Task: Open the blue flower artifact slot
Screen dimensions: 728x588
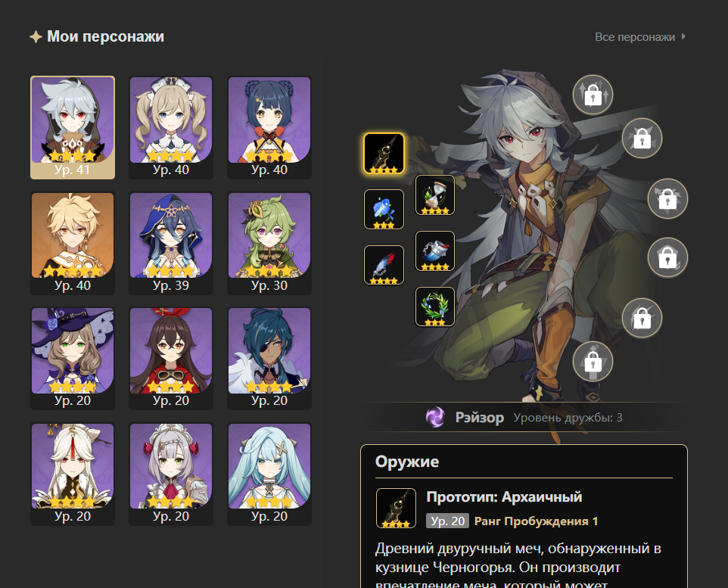Action: coord(384,209)
